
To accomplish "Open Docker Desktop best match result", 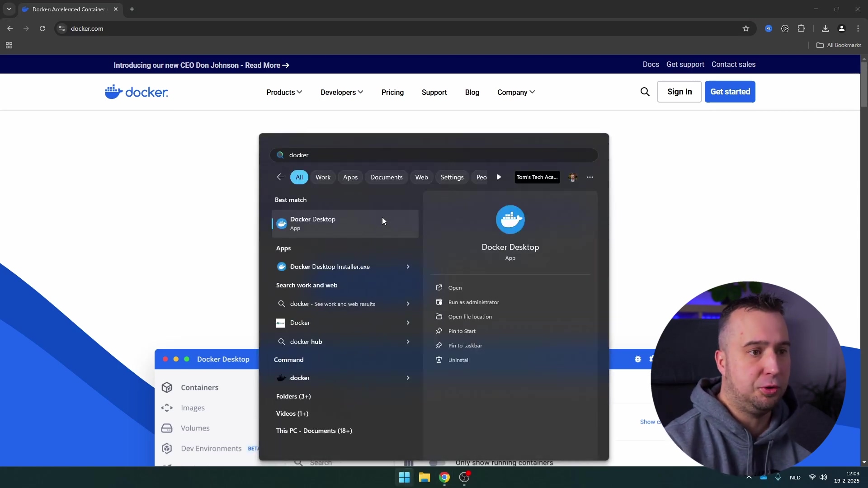I will click(x=345, y=223).
